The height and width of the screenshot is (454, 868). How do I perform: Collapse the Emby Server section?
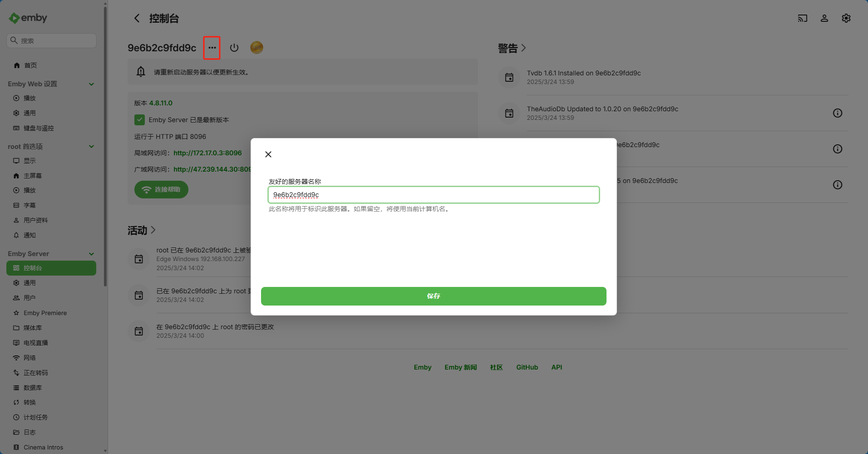pyautogui.click(x=91, y=254)
